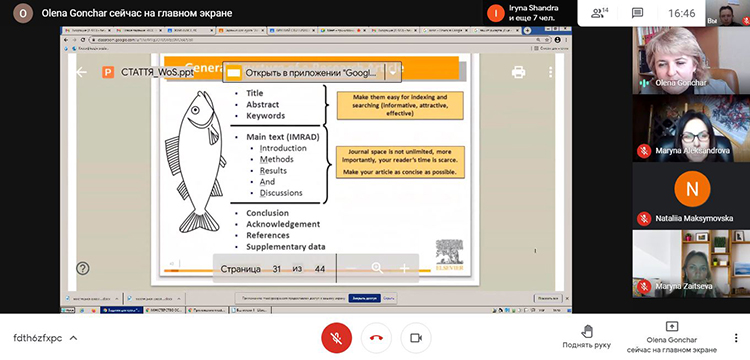Show the participants list with the people icon
The height and width of the screenshot is (360, 750).
(x=599, y=13)
